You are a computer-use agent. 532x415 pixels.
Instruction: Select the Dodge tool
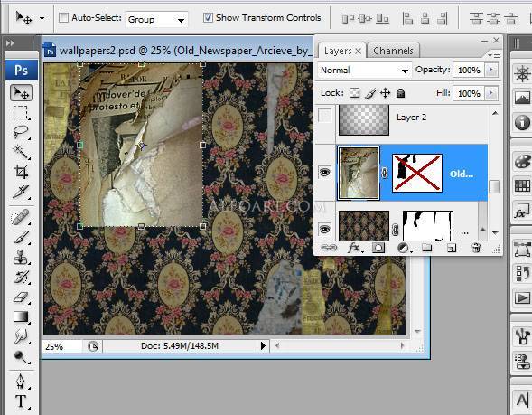point(21,356)
